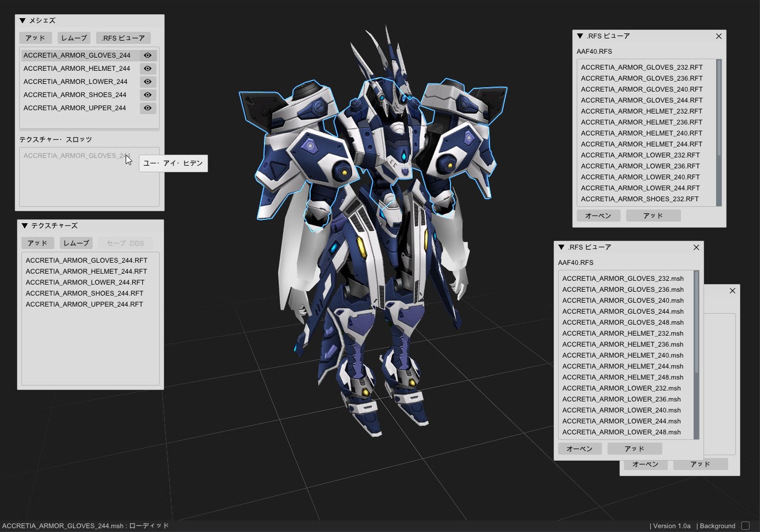This screenshot has width=760, height=532.
Task: Click ACCRETIA_ARMOR_GLOVES_244 texture slot entry
Action: pos(77,156)
